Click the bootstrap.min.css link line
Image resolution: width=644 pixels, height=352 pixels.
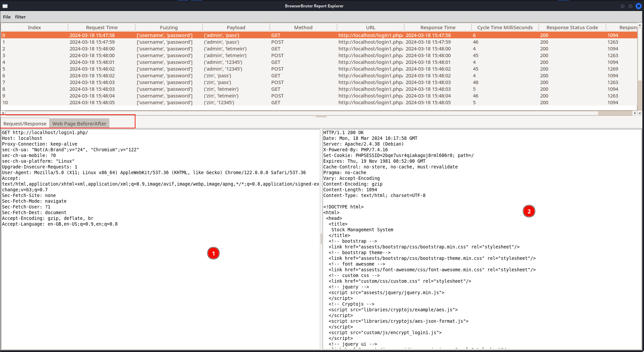[x=424, y=247]
